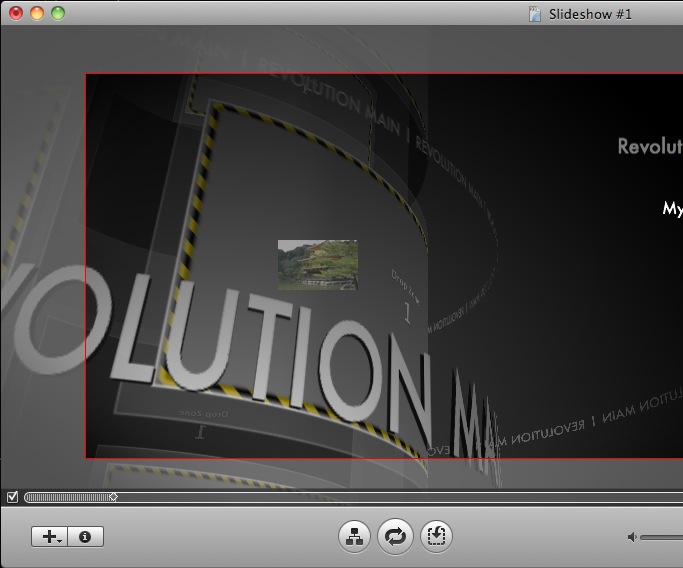The image size is (683, 568).
Task: Open the DVD map view button
Action: tap(354, 536)
